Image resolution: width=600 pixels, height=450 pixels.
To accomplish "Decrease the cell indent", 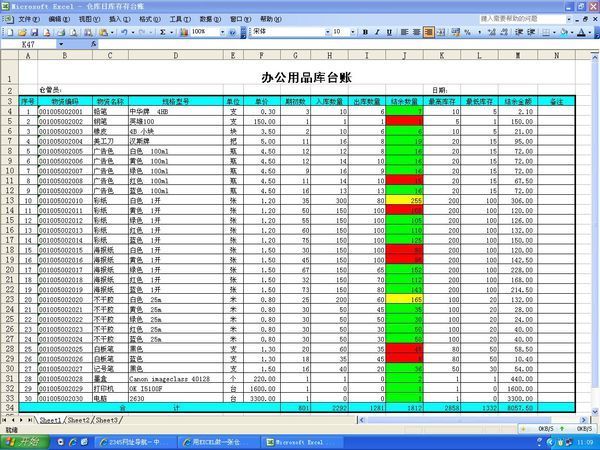I will point(519,32).
